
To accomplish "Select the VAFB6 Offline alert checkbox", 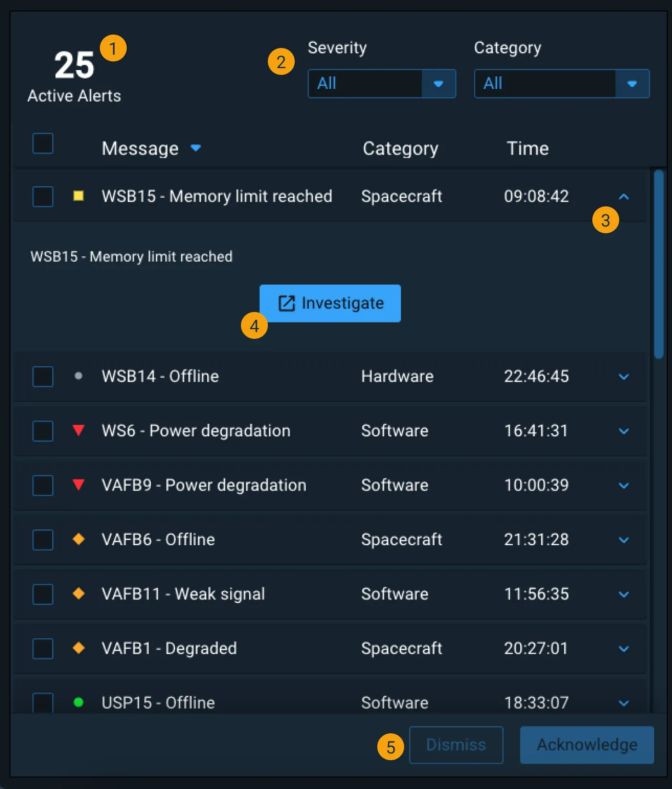I will [43, 539].
